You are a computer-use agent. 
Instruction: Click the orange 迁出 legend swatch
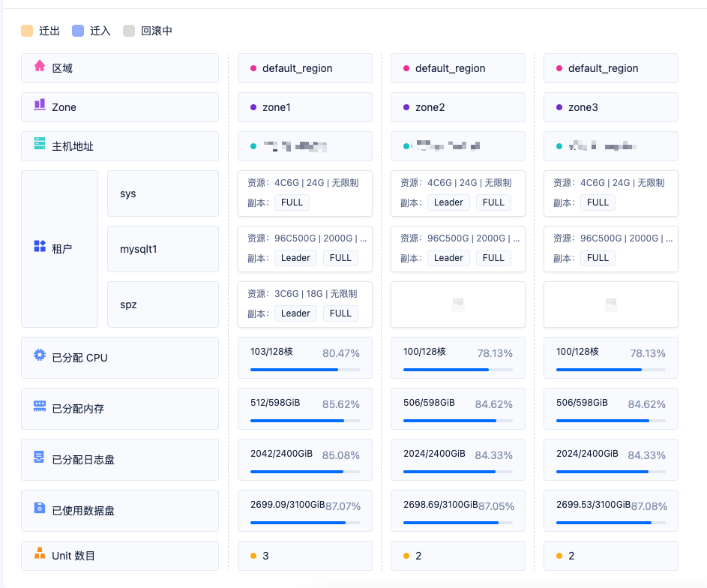coord(27,31)
